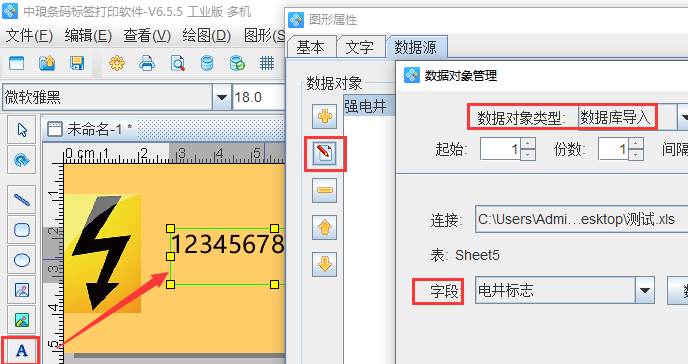Image resolution: width=688 pixels, height=364 pixels.
Task: Select the text tool marked A
Action: (x=22, y=350)
